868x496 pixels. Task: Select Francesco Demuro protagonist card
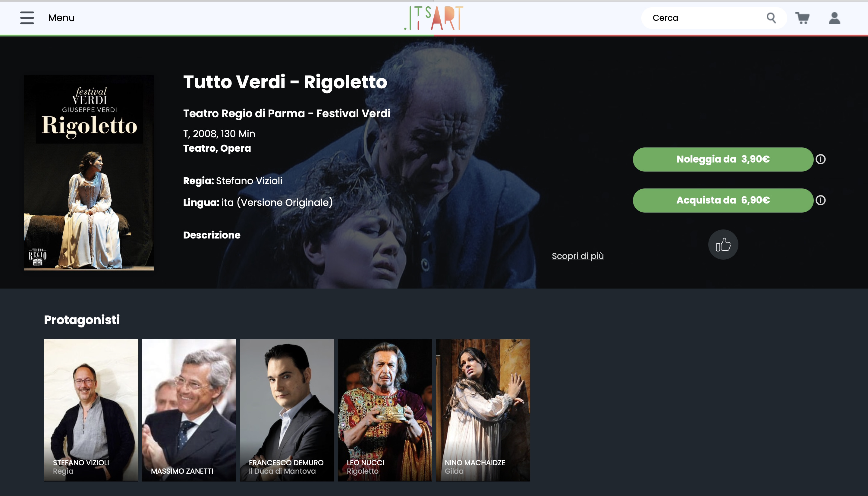pyautogui.click(x=287, y=410)
